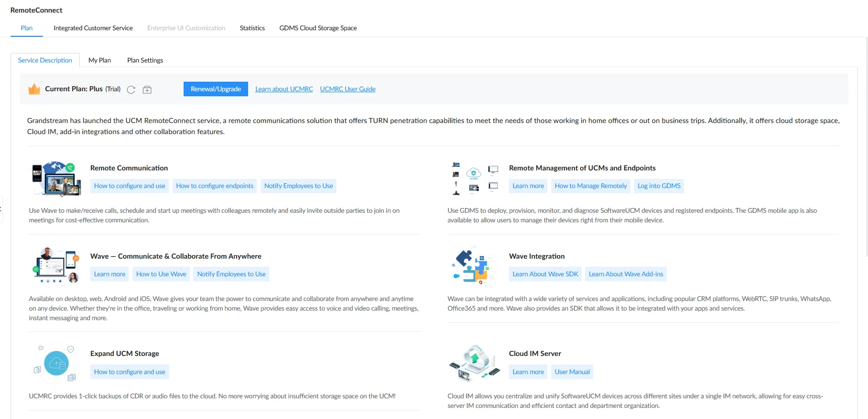
Task: Open the UCMRC User Guide link
Action: coord(348,89)
